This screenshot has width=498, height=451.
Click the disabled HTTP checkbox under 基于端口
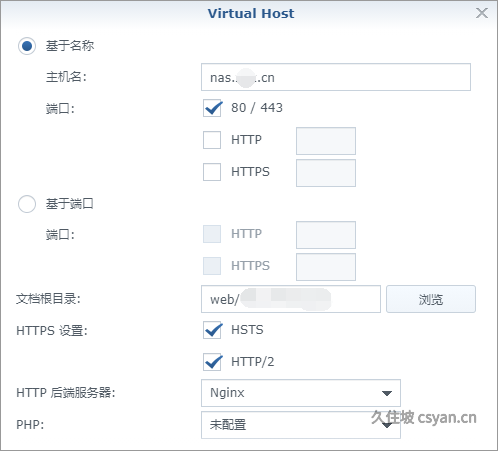(x=212, y=234)
